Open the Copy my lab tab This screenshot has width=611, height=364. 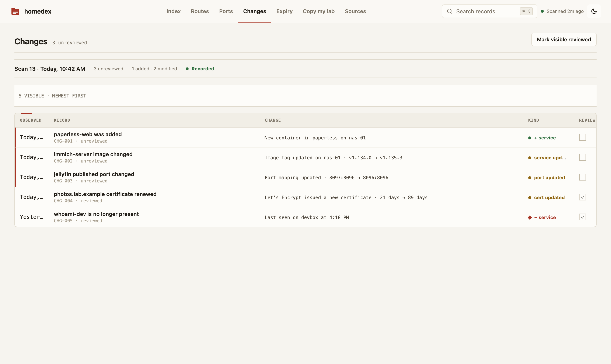point(319,11)
